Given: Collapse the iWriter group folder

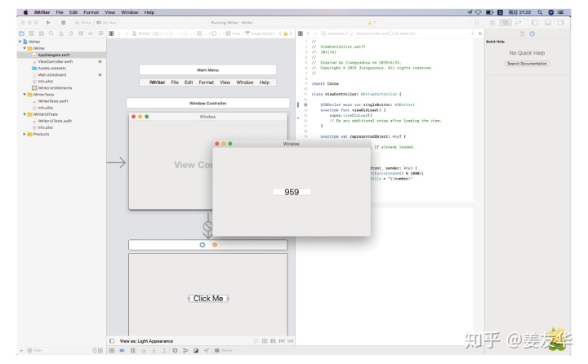Looking at the screenshot, I should pyautogui.click(x=24, y=48).
